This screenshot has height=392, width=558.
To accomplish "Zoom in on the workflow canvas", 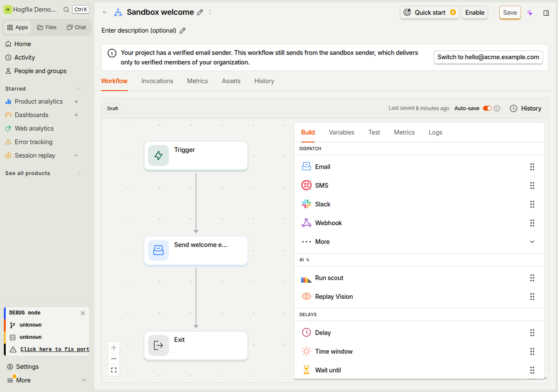I will (x=114, y=348).
